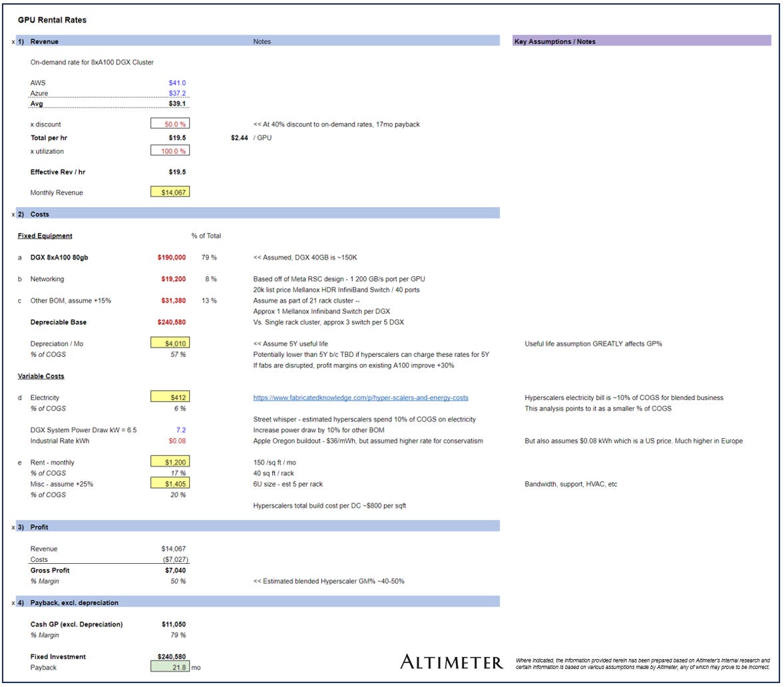Select the Gross Profit value $7,040
Viewport: 784px width, 687px height.
pos(175,570)
